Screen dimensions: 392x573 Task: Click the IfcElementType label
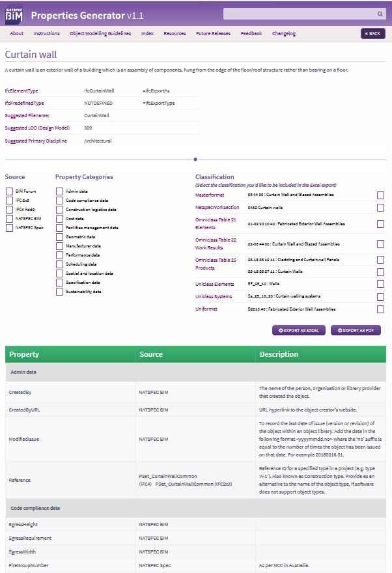pyautogui.click(x=21, y=91)
